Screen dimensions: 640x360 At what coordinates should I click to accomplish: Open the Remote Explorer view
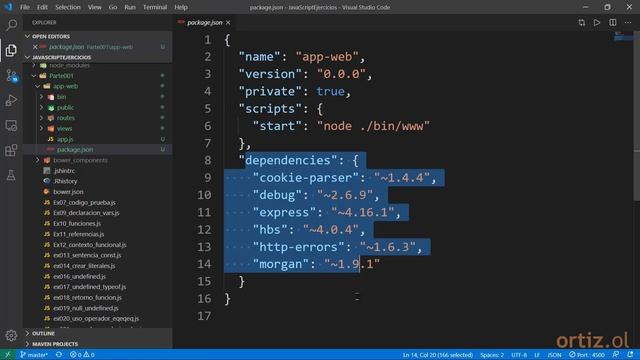coord(11,125)
